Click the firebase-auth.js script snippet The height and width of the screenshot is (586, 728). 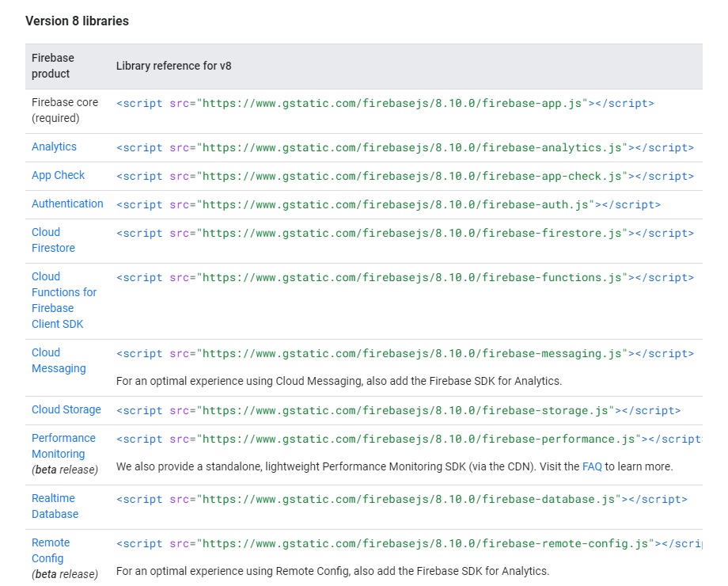click(x=389, y=204)
